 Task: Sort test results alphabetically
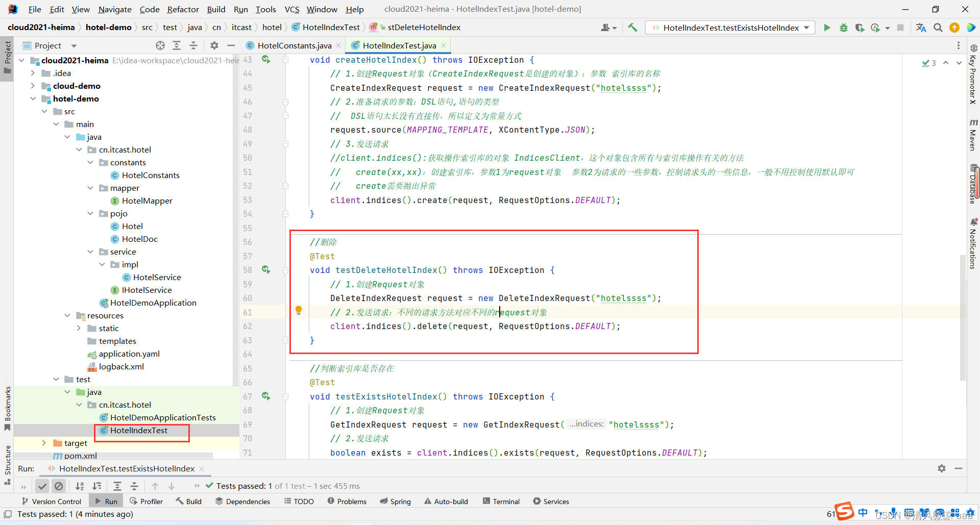pyautogui.click(x=80, y=486)
